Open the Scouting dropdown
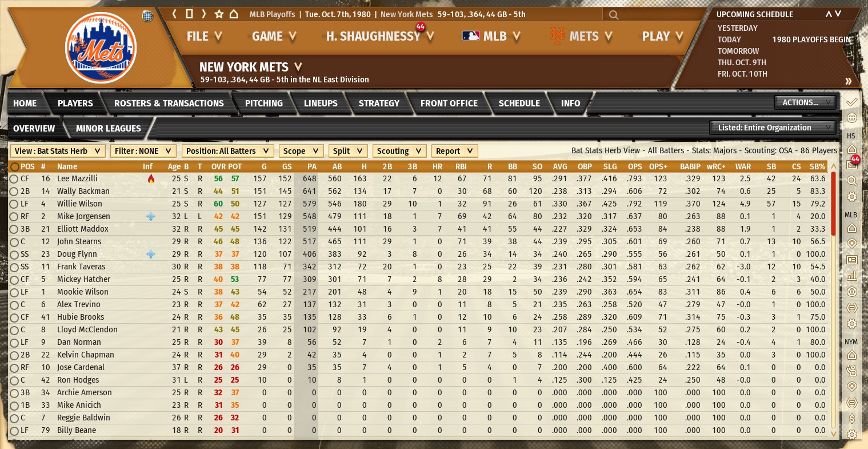Image resolution: width=868 pixels, height=449 pixels. (x=399, y=151)
